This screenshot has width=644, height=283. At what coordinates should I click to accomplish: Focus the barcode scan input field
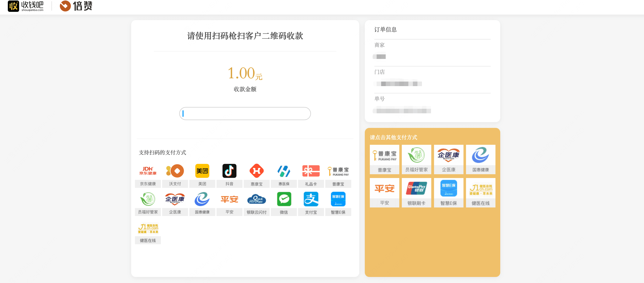click(245, 114)
